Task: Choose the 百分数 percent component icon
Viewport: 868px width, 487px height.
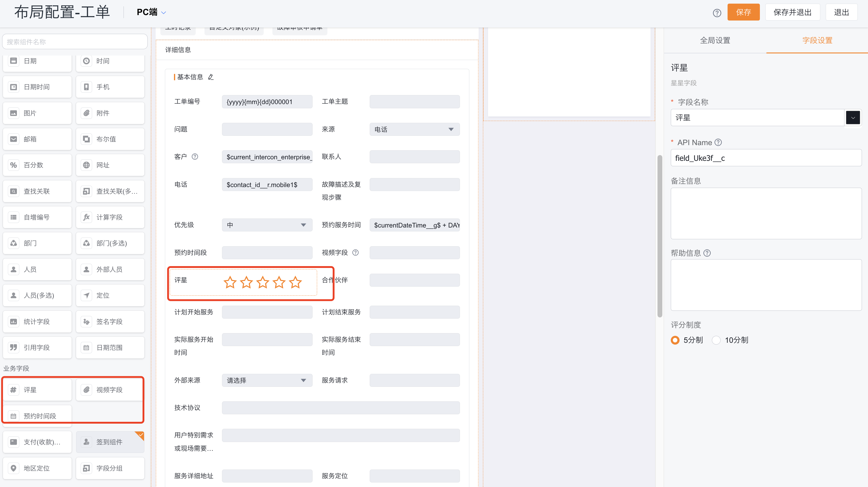Action: [x=14, y=165]
